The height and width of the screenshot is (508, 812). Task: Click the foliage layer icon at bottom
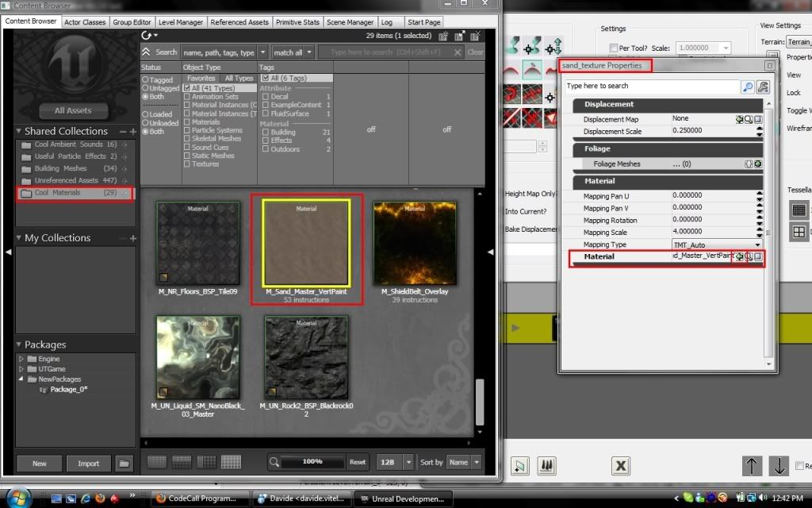(547, 466)
